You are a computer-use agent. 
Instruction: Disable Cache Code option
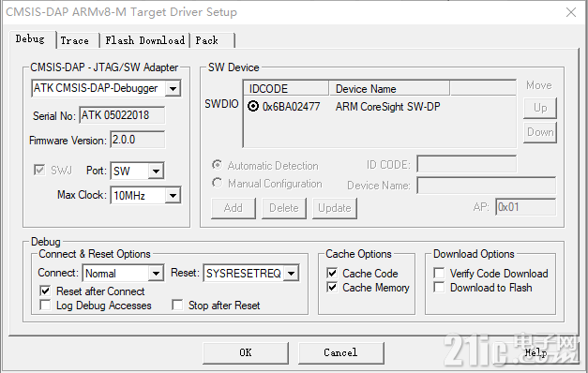[332, 273]
